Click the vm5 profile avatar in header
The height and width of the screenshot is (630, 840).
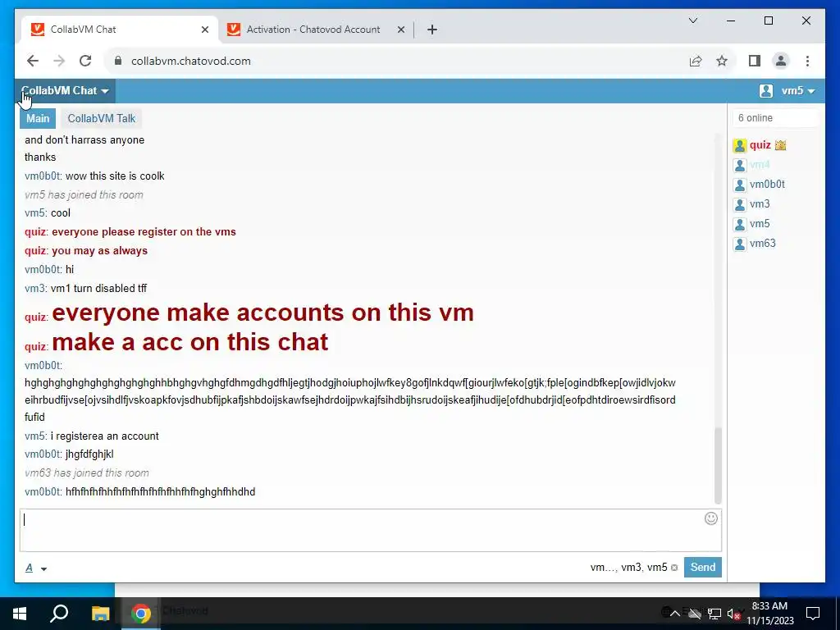point(766,90)
